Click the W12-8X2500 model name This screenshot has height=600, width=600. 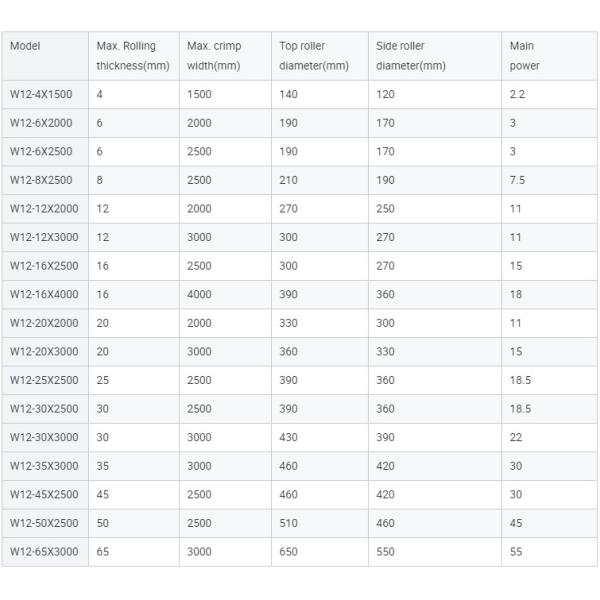pos(41,180)
